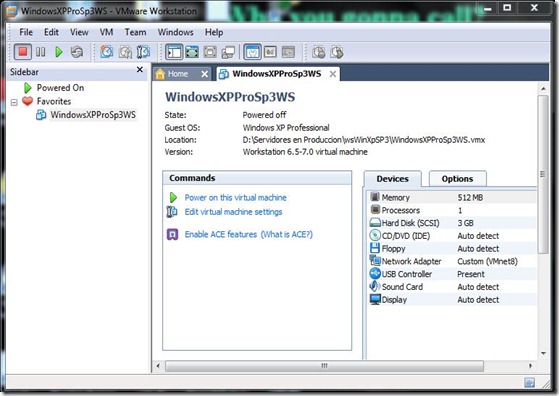This screenshot has height=396, width=559.
Task: Select the Network Adapter device
Action: pyautogui.click(x=452, y=261)
